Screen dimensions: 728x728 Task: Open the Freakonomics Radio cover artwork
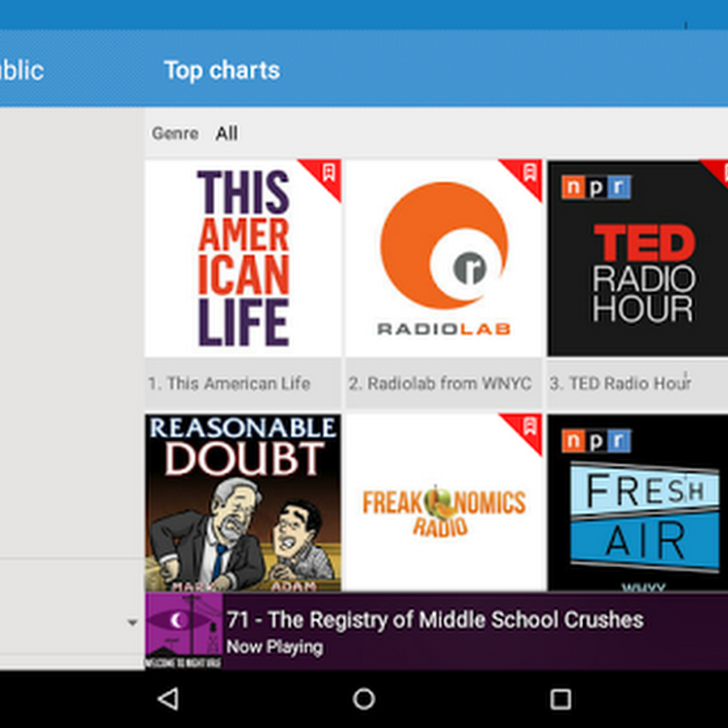coord(444,503)
